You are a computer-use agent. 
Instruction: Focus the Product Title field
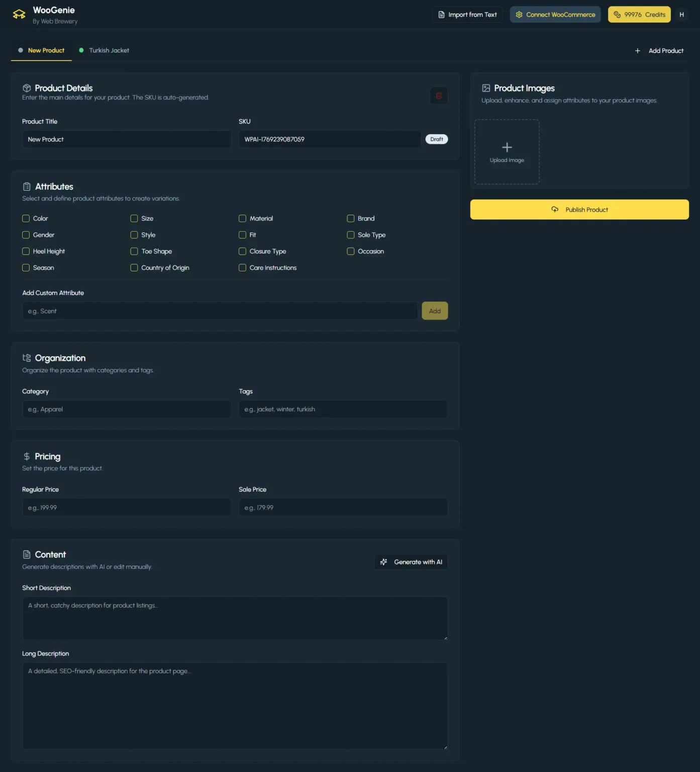coord(127,139)
